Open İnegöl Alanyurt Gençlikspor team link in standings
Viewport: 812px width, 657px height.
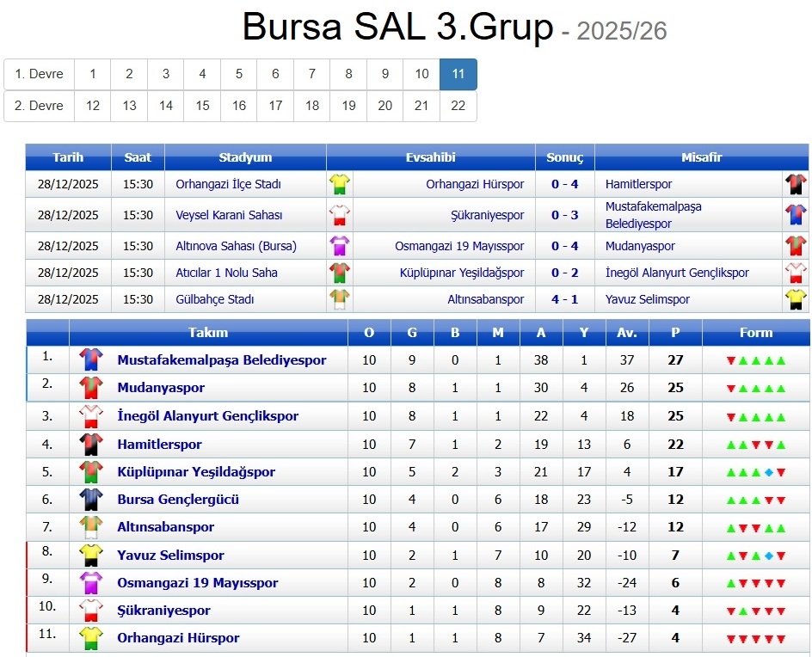click(x=207, y=416)
